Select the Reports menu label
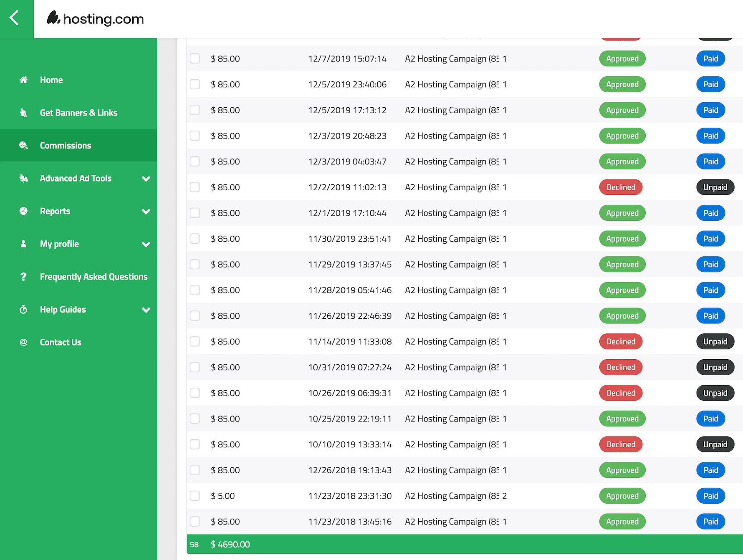Screen dimensions: 743x560 [x=55, y=211]
